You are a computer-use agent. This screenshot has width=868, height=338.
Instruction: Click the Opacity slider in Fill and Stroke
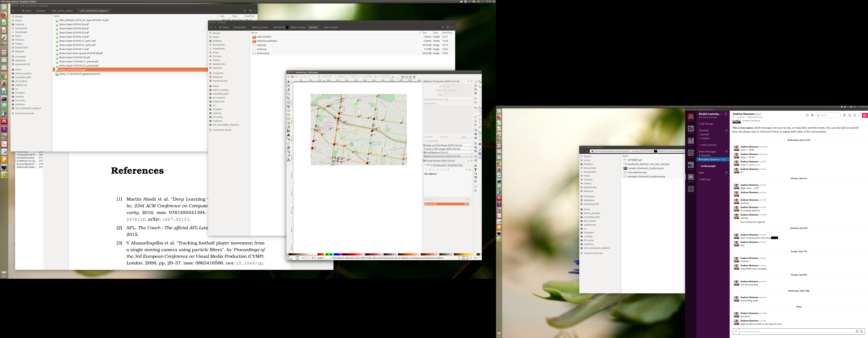447,204
